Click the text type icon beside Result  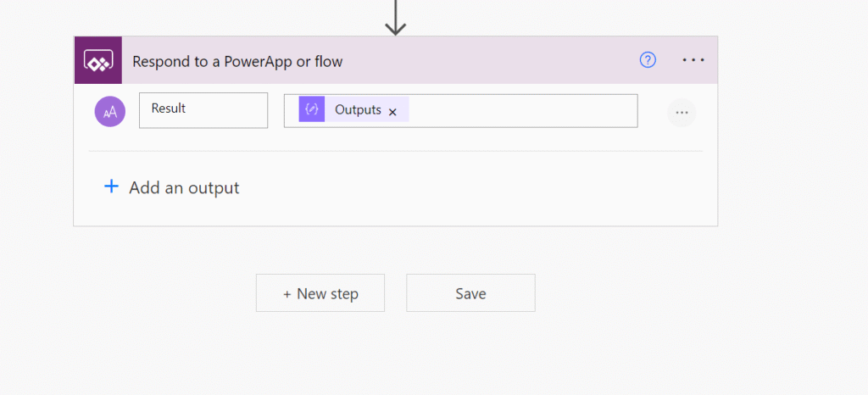click(110, 111)
